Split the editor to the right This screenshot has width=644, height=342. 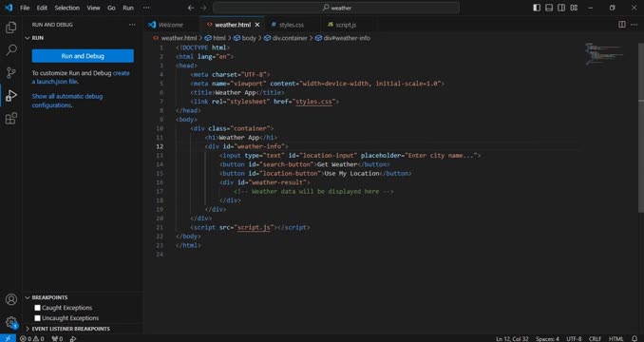point(622,25)
